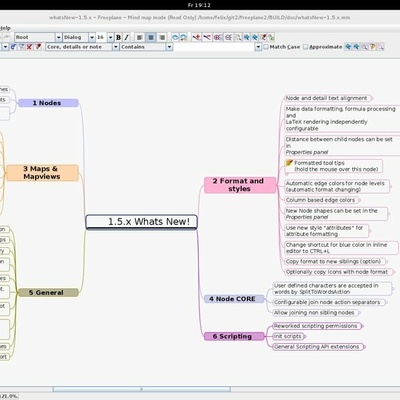Open the Help menu
Viewport: 400px width, 400px height.
tap(5, 28)
